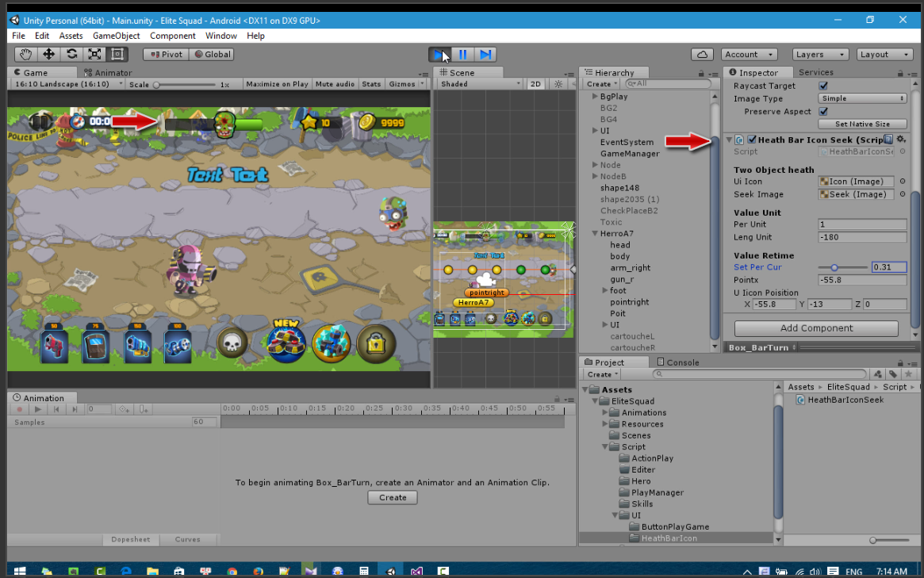
Task: Open the GameObject menu
Action: point(116,36)
